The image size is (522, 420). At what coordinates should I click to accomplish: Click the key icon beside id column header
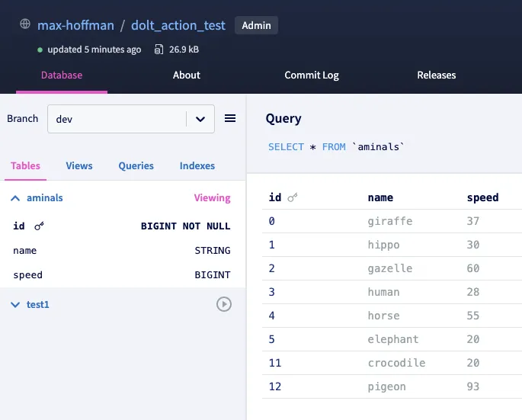tap(293, 197)
